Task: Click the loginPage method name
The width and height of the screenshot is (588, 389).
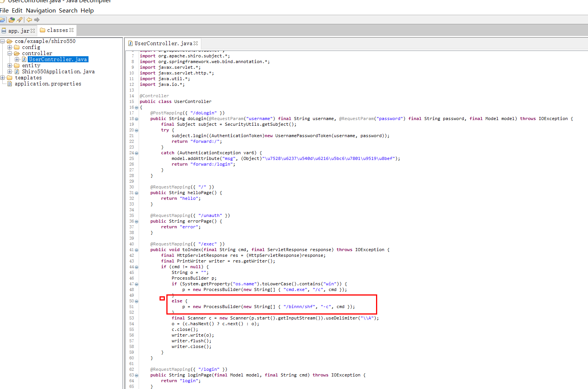Action: coord(199,375)
